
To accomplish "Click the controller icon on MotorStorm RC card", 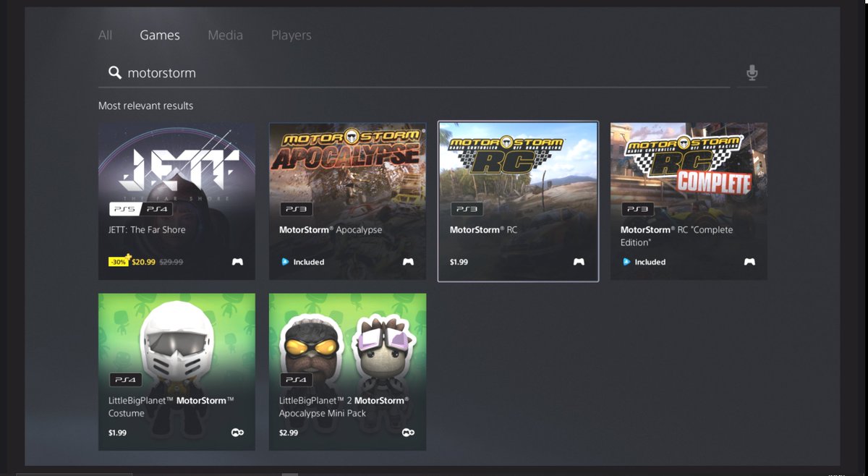I will pyautogui.click(x=579, y=262).
